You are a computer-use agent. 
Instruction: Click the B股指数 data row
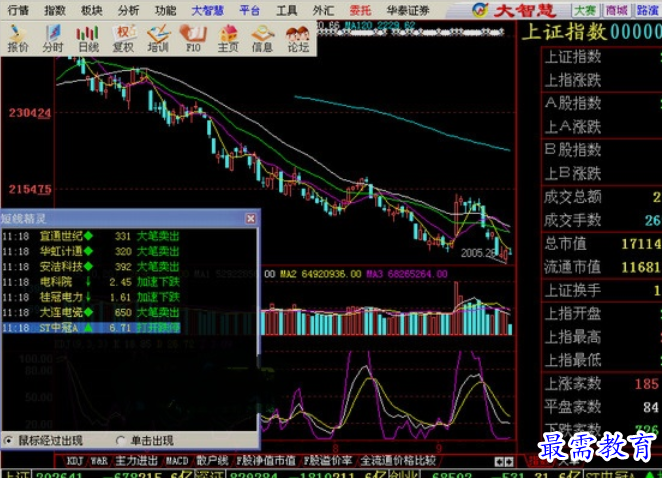click(602, 150)
